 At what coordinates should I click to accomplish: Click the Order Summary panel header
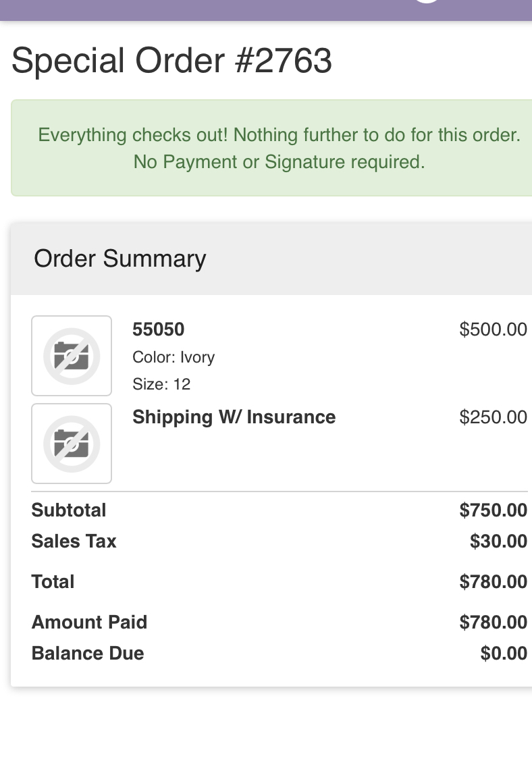(x=271, y=259)
